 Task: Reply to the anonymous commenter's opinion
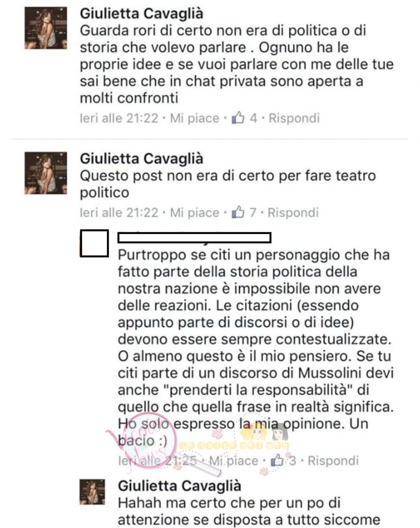pyautogui.click(x=333, y=461)
